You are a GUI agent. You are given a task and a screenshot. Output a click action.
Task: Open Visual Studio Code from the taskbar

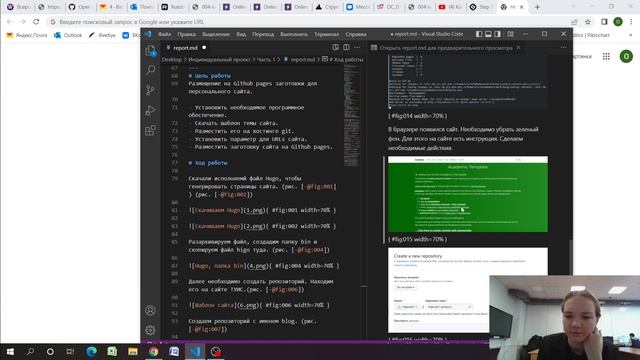(x=195, y=351)
